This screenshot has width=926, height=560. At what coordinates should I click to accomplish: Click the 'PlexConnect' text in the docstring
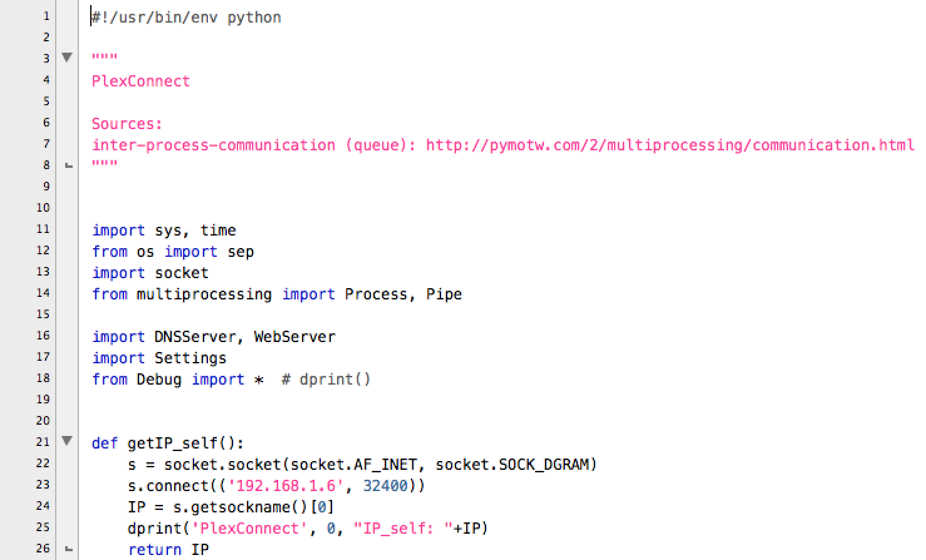(141, 81)
